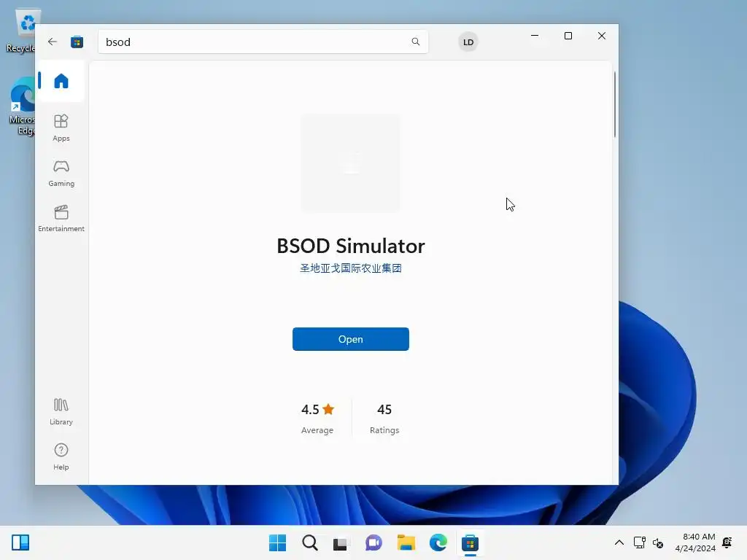This screenshot has width=747, height=560.
Task: Open the Gaming section in sidebar
Action: click(61, 173)
